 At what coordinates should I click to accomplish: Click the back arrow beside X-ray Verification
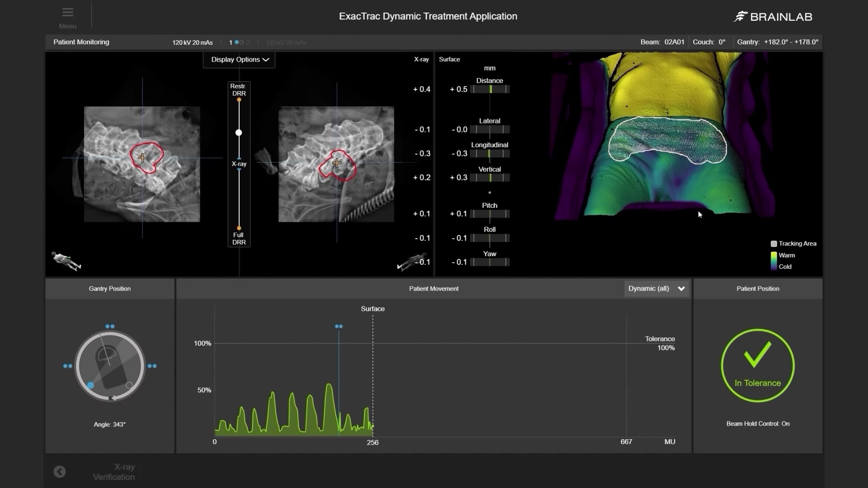coord(60,472)
